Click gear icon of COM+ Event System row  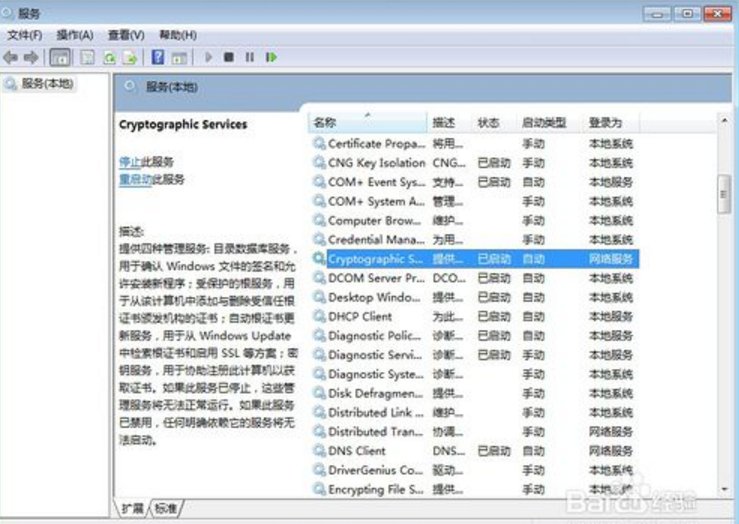point(320,182)
